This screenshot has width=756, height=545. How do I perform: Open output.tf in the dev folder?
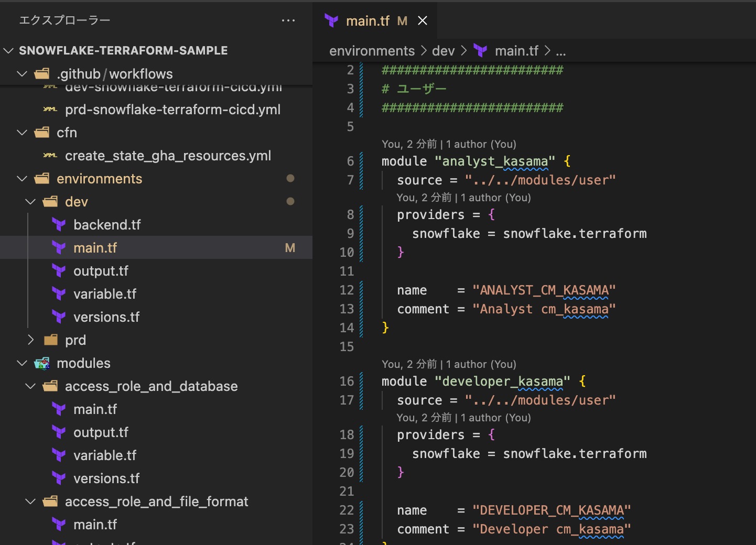pos(101,271)
